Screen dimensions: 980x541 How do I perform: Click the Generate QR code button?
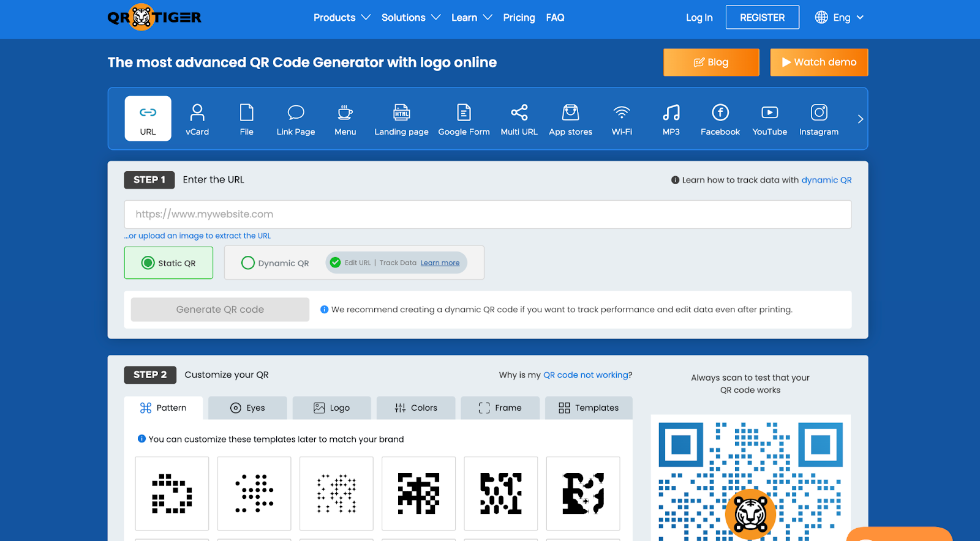pyautogui.click(x=220, y=310)
